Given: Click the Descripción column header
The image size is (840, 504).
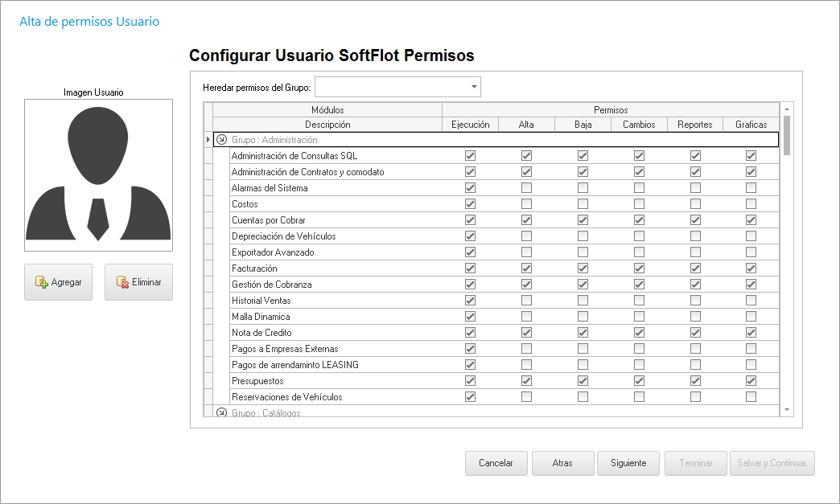Looking at the screenshot, I should point(327,125).
